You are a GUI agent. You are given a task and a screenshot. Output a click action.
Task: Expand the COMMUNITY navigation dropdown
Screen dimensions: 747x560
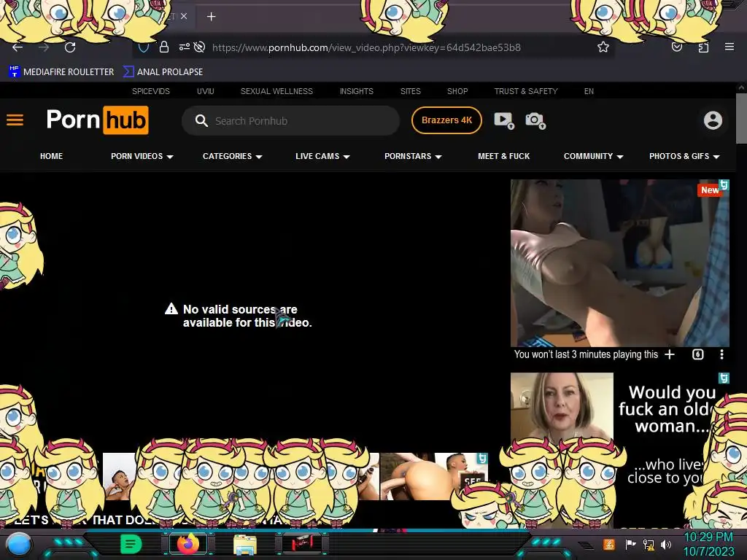coord(594,156)
